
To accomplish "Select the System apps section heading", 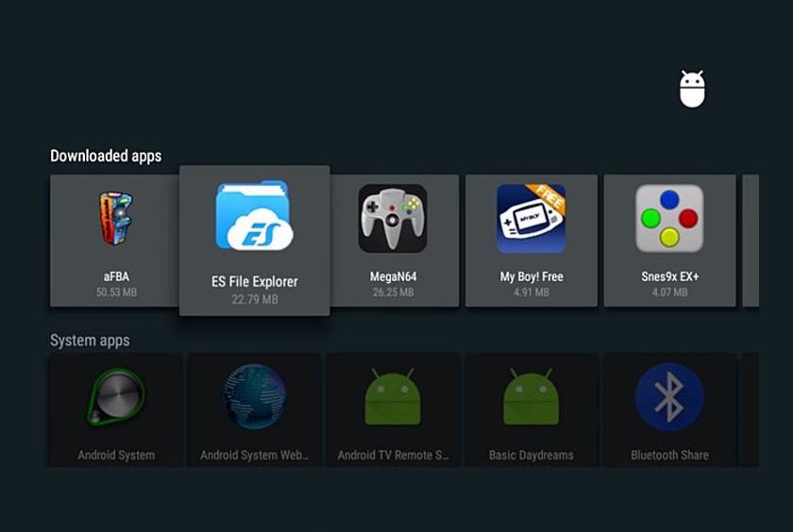I will [90, 341].
